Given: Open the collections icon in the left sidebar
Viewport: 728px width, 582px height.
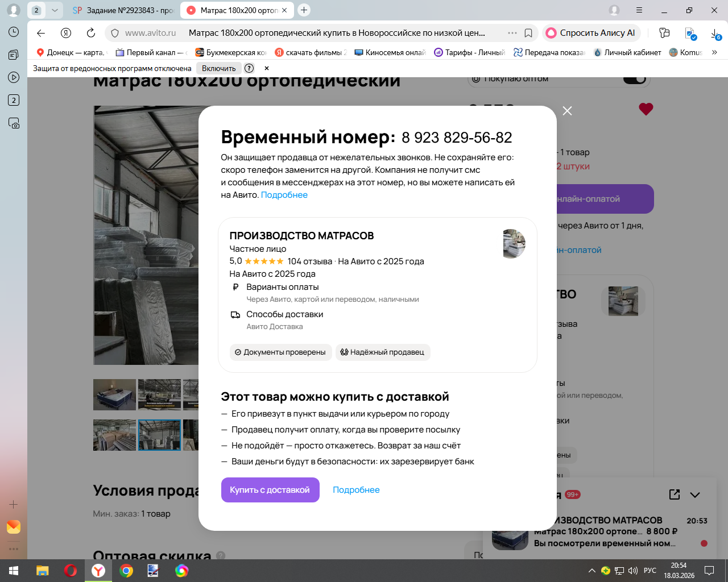Looking at the screenshot, I should coord(14,55).
